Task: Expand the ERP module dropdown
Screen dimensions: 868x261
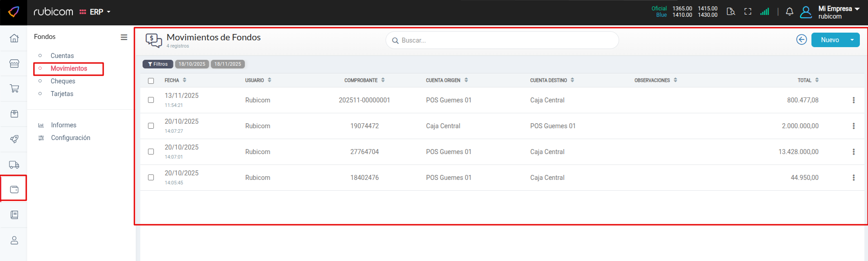Action: [95, 12]
